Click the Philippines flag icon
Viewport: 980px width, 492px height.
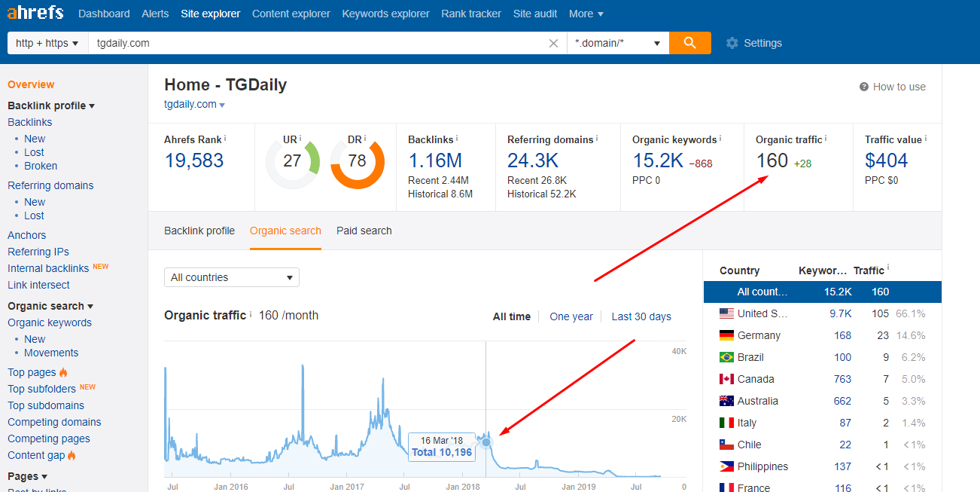coord(726,466)
